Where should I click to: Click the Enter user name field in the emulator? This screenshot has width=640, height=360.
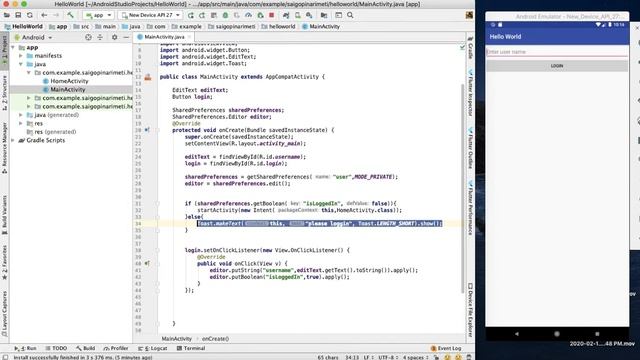[557, 52]
